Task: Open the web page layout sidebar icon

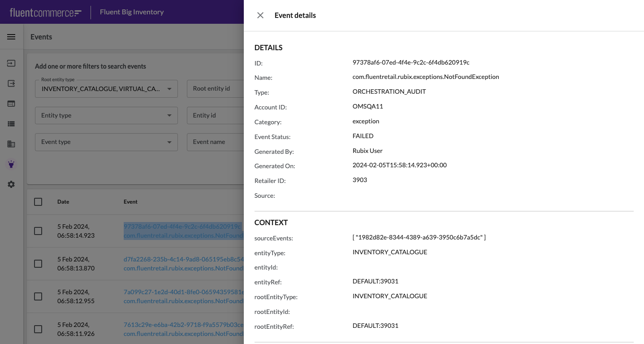Action: tap(11, 104)
